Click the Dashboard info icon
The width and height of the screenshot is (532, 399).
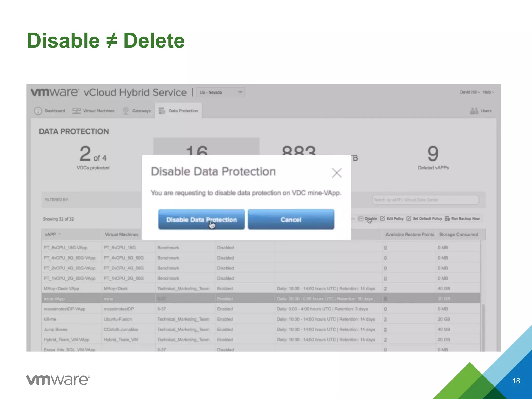[x=38, y=111]
